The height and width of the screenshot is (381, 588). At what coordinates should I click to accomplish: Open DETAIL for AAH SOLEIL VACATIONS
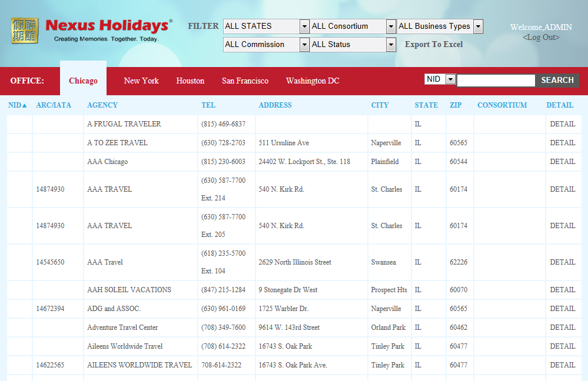(x=563, y=290)
